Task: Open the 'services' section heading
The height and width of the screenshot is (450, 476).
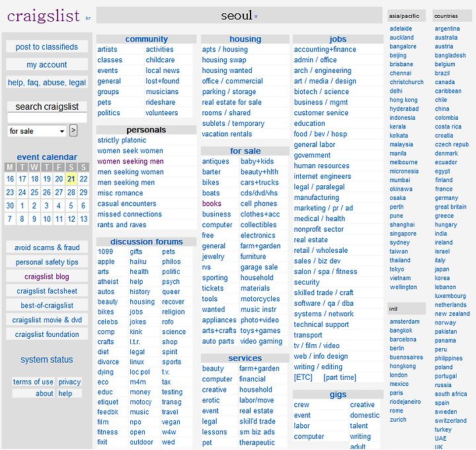Action: (x=245, y=358)
